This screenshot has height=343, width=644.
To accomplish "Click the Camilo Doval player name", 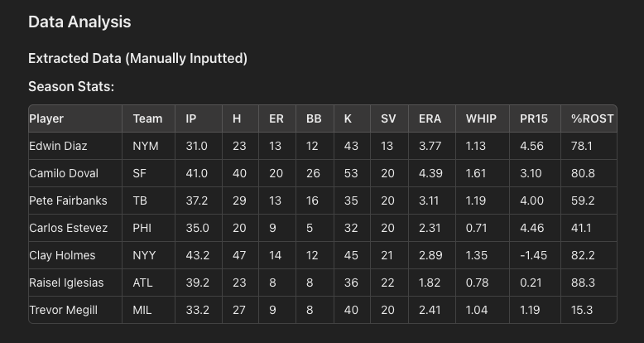I will click(64, 173).
